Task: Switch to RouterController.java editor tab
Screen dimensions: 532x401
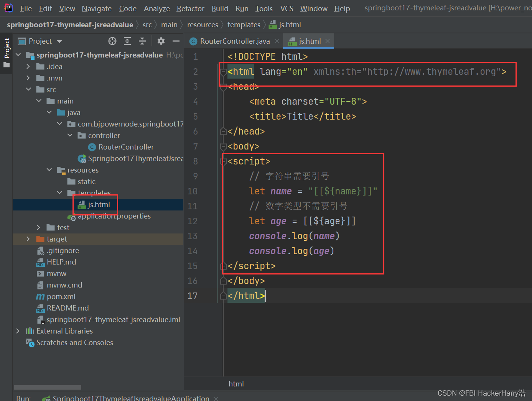Action: click(x=235, y=41)
